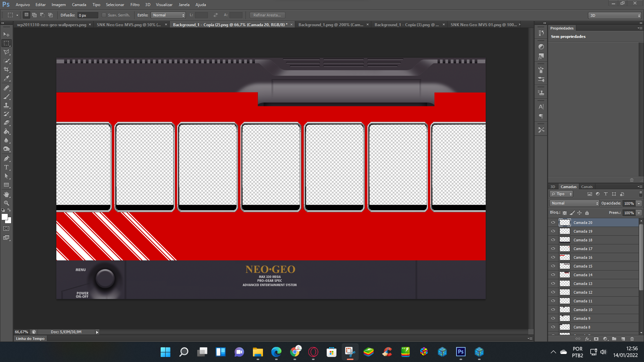Select the Eraser tool

(x=6, y=123)
